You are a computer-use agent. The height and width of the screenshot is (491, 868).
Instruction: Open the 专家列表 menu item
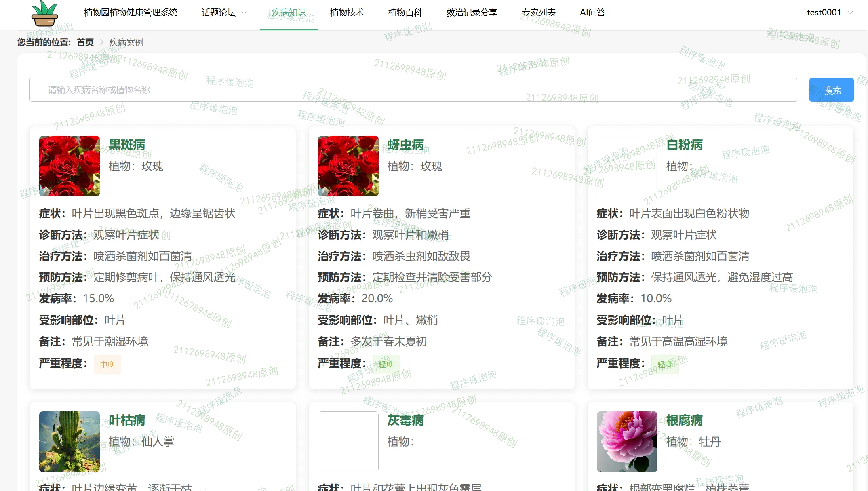point(538,13)
